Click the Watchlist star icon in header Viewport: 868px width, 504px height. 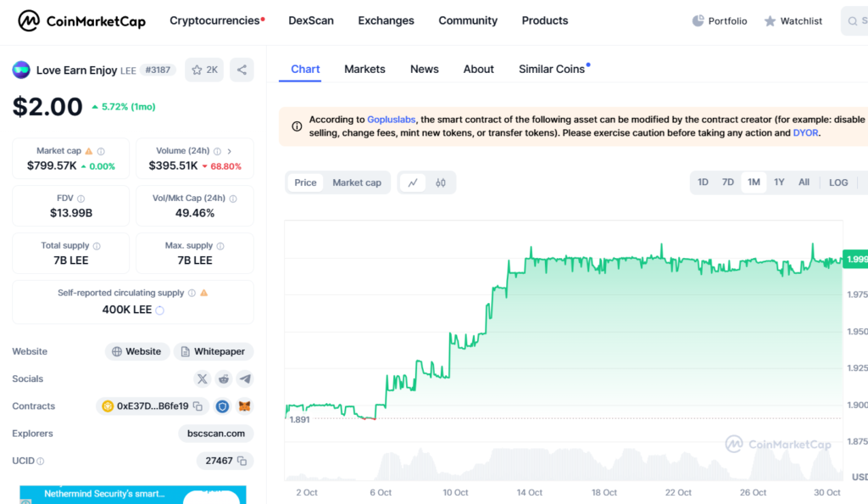click(x=770, y=21)
